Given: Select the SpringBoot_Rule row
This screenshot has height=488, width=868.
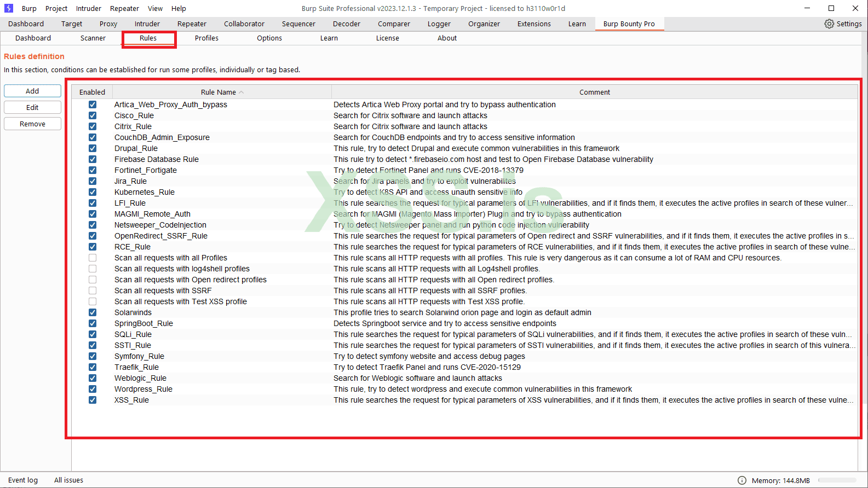Looking at the screenshot, I should 464,323.
